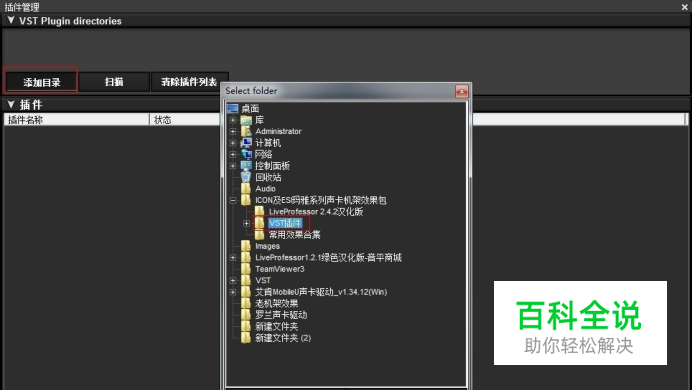The height and width of the screenshot is (390, 692).
Task: Expand the 计算机 tree node
Action: click(233, 143)
